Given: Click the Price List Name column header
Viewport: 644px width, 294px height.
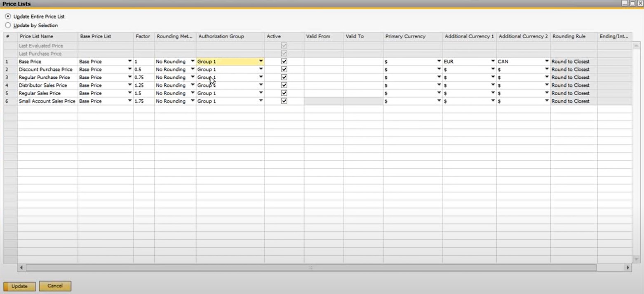Looking at the screenshot, I should point(36,36).
